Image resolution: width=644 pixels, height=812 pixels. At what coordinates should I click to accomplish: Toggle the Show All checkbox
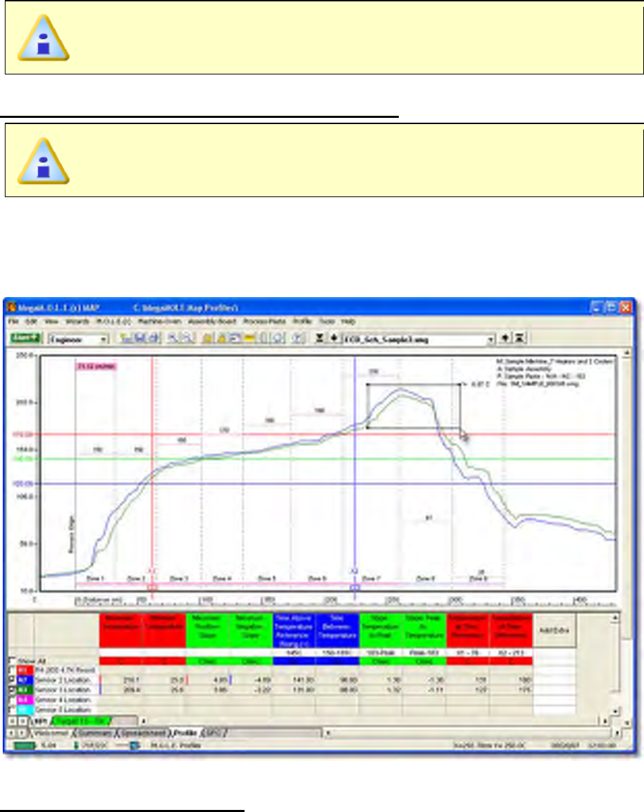pyautogui.click(x=12, y=661)
